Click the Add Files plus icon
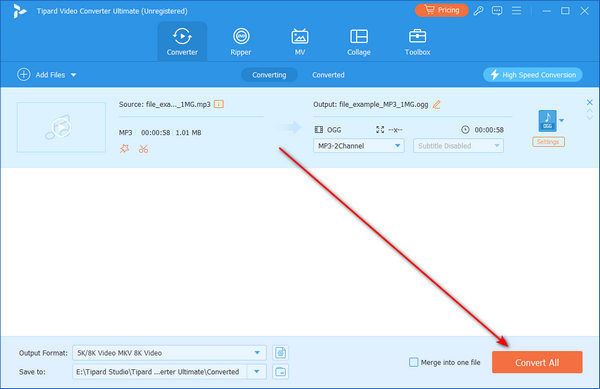This screenshot has height=389, width=600. tap(24, 75)
